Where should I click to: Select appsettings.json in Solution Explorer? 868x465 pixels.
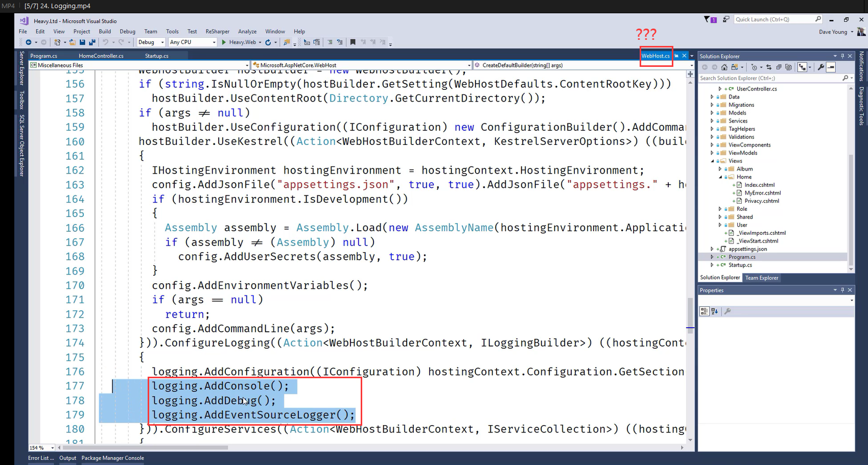747,249
